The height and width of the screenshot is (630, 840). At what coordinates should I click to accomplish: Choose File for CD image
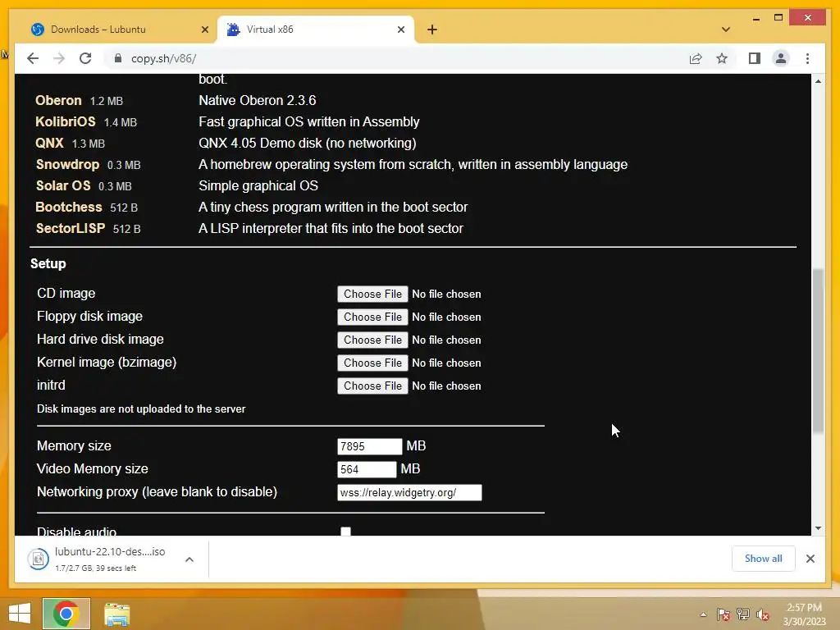pyautogui.click(x=373, y=294)
